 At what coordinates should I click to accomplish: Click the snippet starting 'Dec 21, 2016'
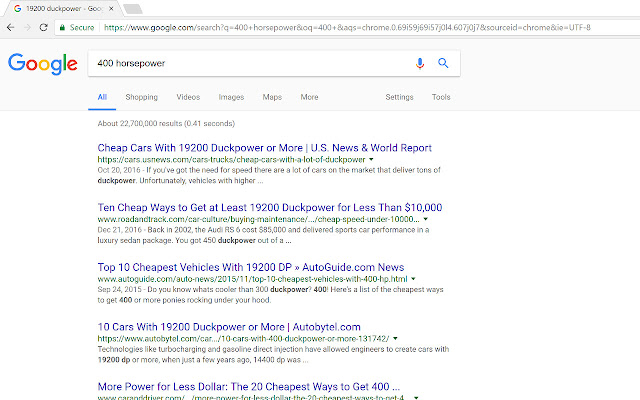tap(263, 235)
